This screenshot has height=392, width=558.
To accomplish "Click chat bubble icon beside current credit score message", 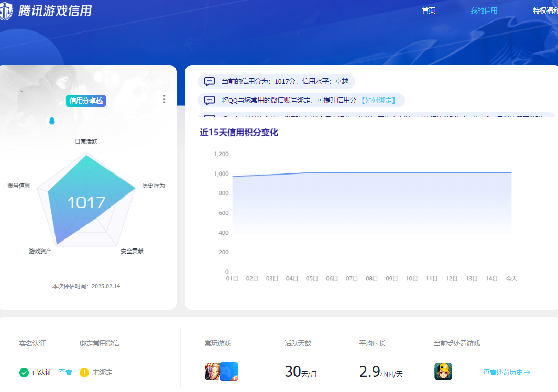I will click(x=209, y=82).
